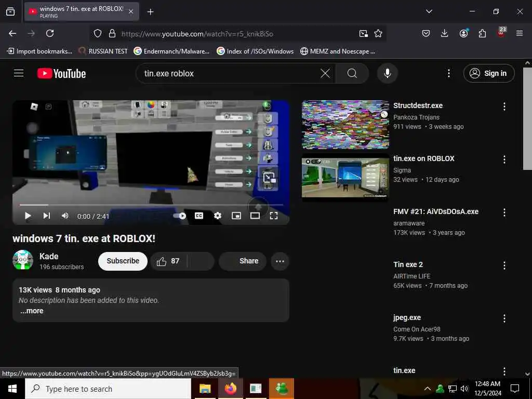
Task: Open Windows Start menu
Action: click(x=12, y=389)
